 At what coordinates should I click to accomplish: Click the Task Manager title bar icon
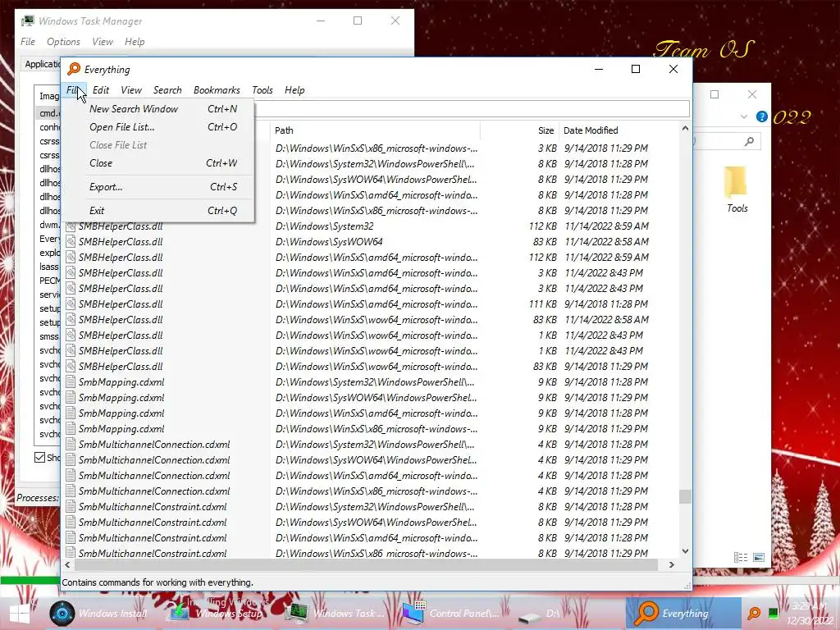pos(28,21)
